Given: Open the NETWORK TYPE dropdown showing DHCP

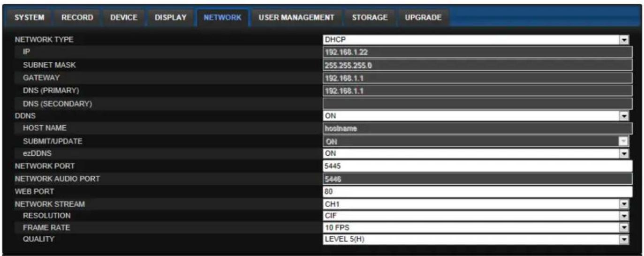Looking at the screenshot, I should tap(476, 40).
